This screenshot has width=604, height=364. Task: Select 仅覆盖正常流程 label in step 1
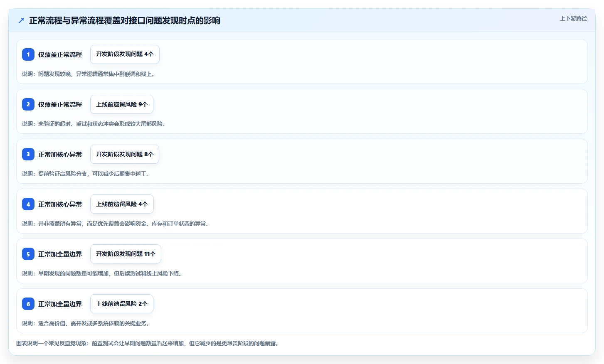coord(60,54)
